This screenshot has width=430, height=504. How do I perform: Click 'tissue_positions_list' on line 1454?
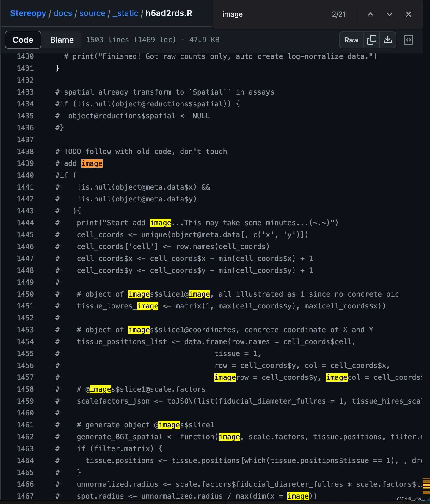click(x=122, y=342)
